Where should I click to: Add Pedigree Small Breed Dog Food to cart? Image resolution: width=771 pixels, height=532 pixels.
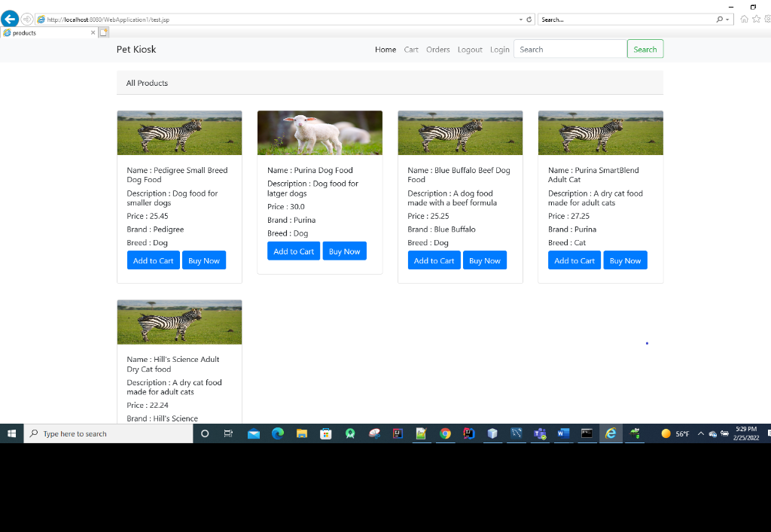click(154, 260)
